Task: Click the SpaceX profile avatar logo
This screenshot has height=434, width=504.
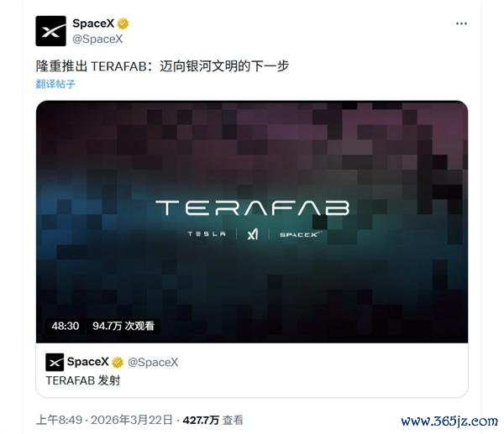Action: pyautogui.click(x=50, y=31)
